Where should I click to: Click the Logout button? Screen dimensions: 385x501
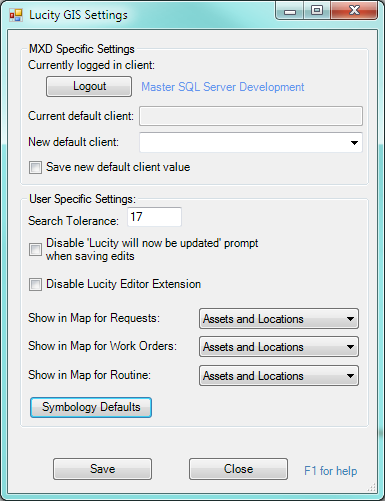89,87
